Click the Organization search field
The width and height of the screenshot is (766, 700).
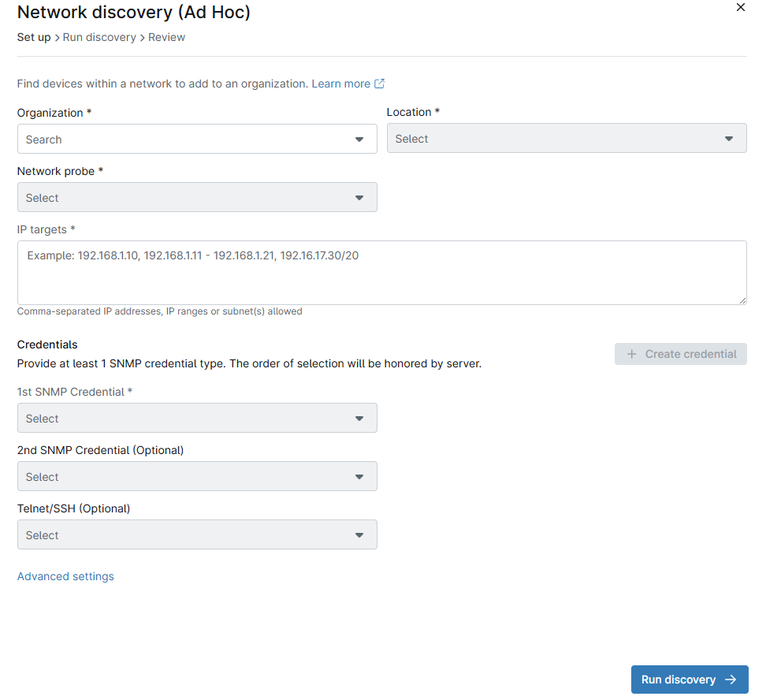(185, 140)
